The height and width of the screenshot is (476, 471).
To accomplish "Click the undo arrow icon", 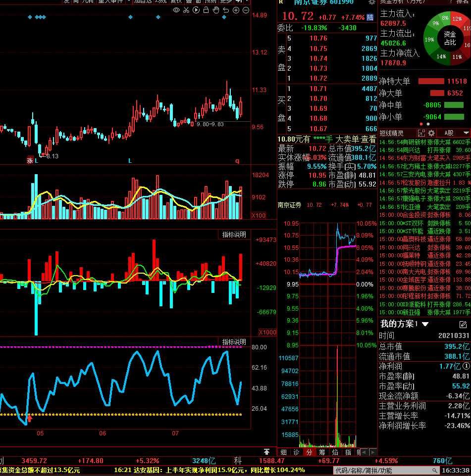I will tap(226, 10).
